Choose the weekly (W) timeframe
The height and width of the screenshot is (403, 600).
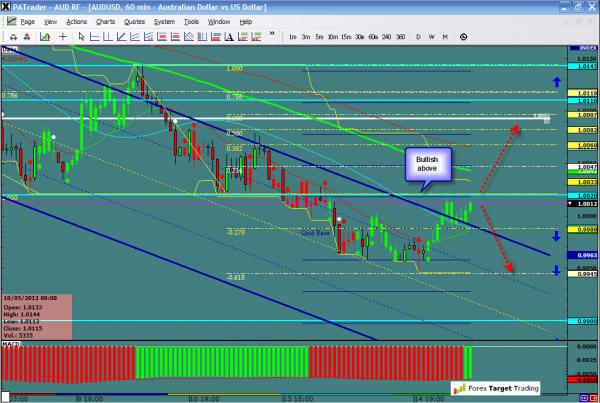pos(431,37)
